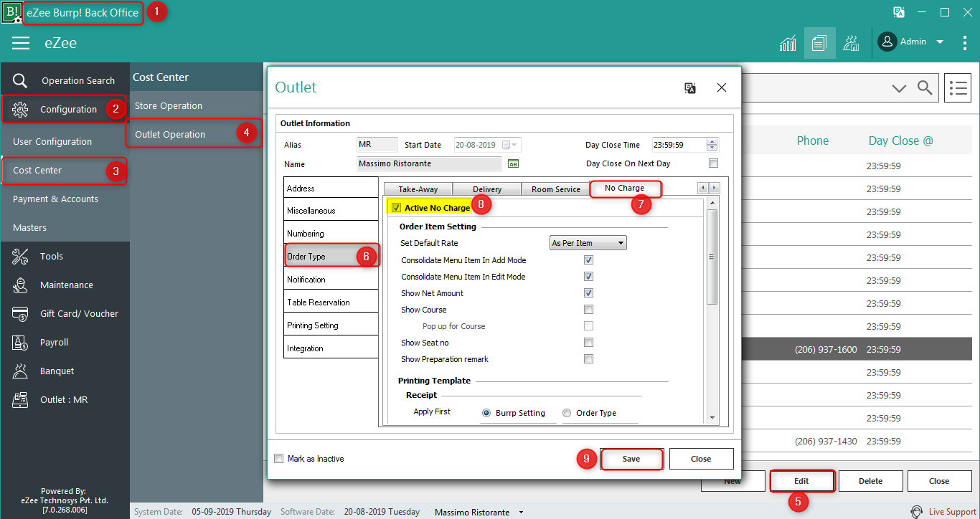Click the search magnifier icon in list header

925,87
